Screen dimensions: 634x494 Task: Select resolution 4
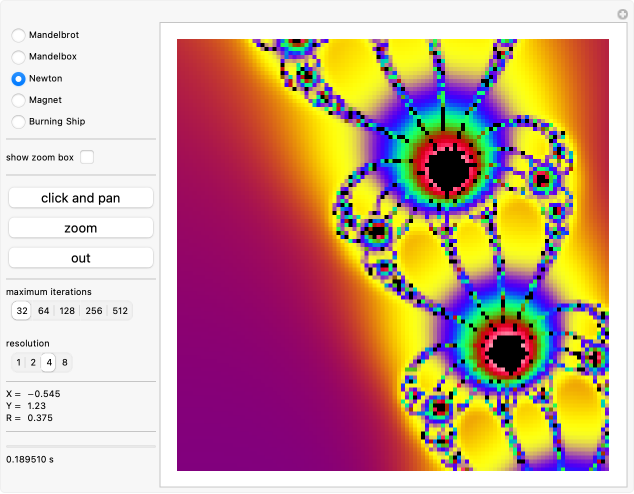click(49, 362)
